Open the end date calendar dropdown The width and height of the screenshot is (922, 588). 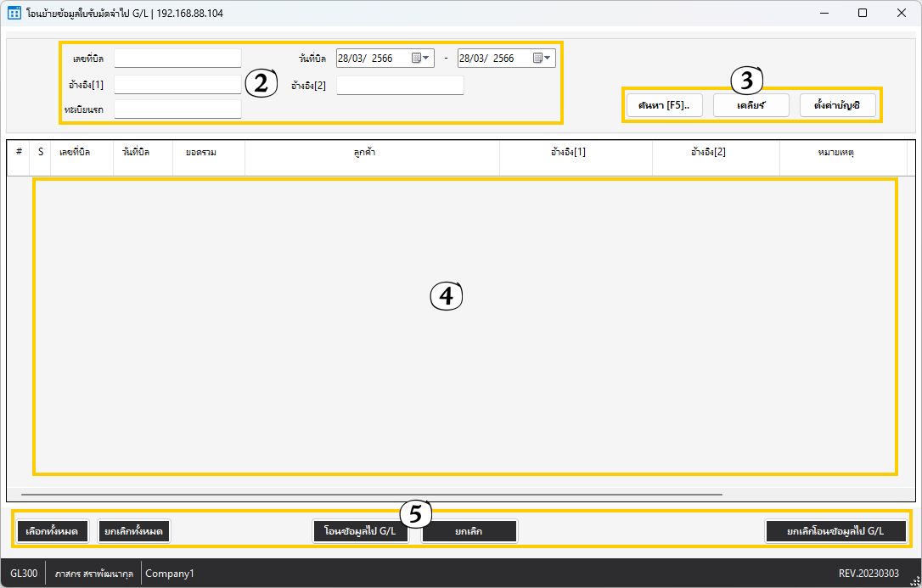click(x=543, y=59)
